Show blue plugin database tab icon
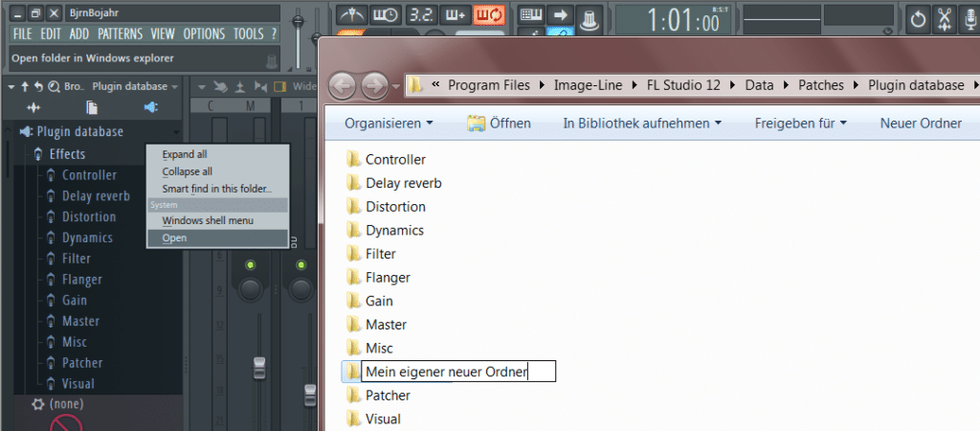 (150, 107)
